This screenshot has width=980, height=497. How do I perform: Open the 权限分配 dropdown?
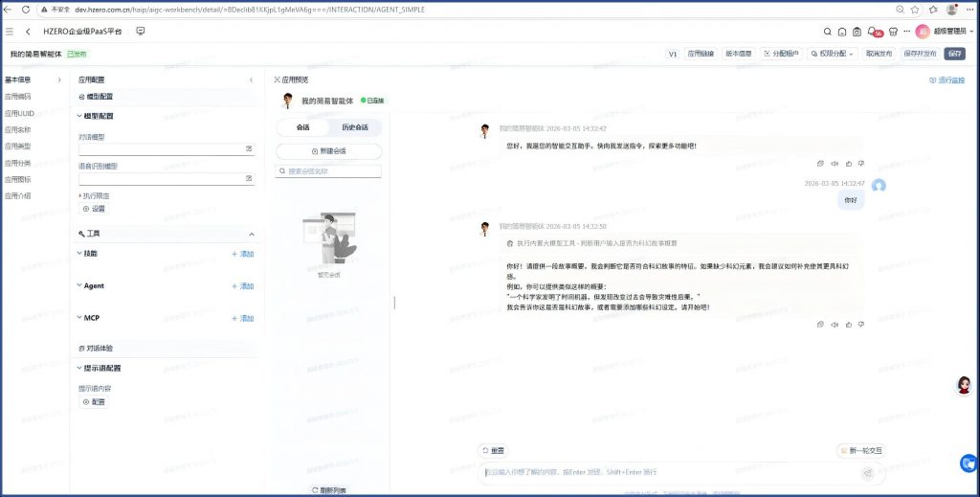click(x=832, y=54)
